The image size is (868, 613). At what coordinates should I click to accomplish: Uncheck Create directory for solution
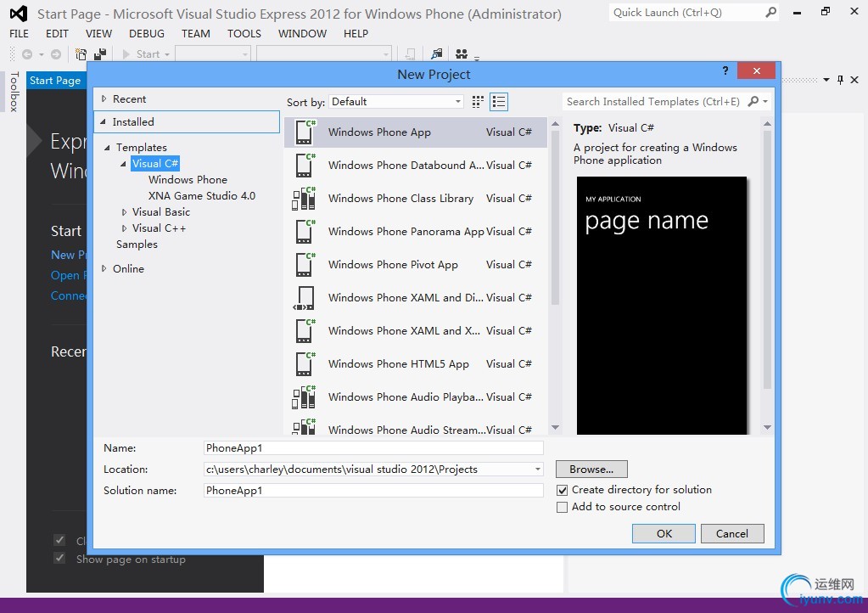(x=562, y=490)
